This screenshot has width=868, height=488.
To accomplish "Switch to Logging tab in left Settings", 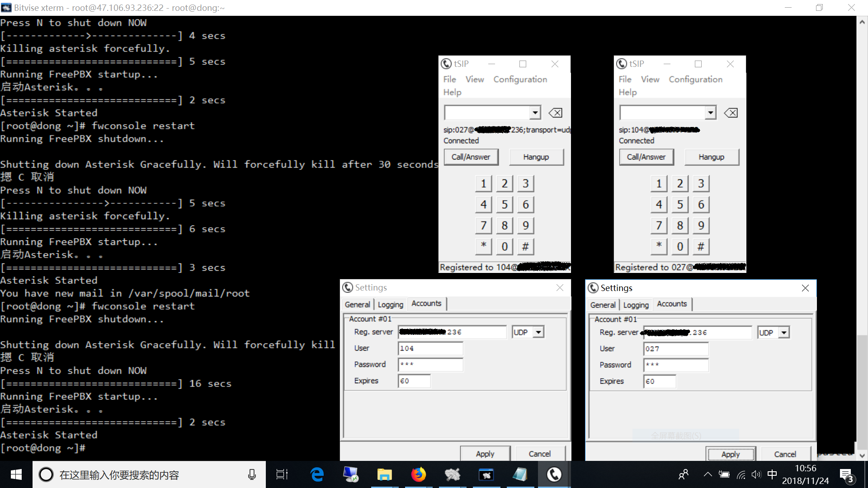I will click(390, 305).
